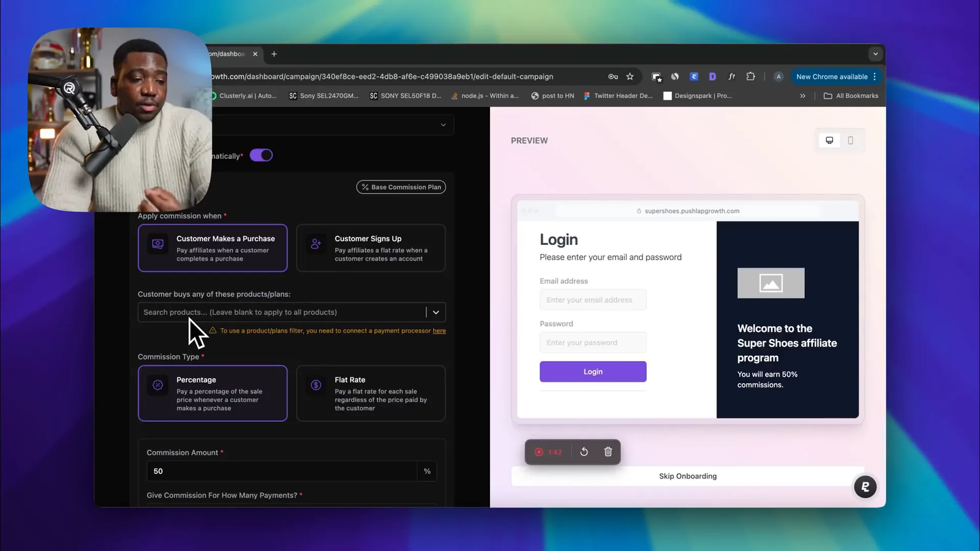The height and width of the screenshot is (551, 980).
Task: Click image placeholder in preview
Action: 771,283
